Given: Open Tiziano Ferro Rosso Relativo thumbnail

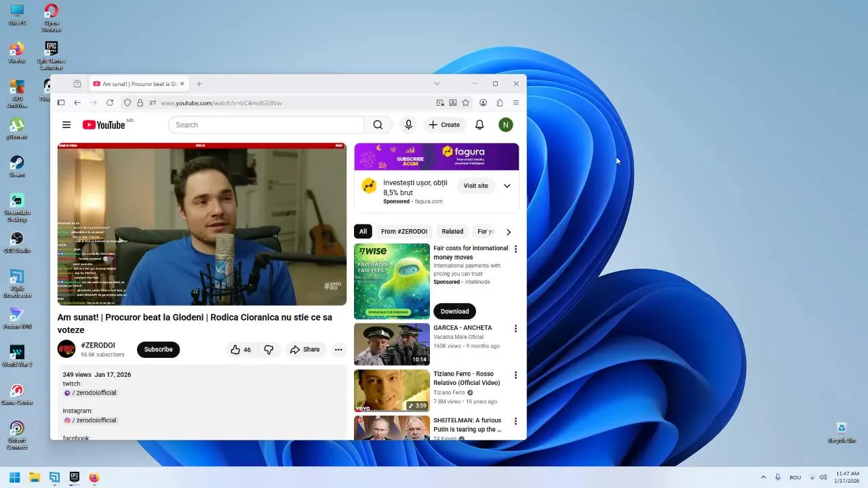Looking at the screenshot, I should point(392,390).
